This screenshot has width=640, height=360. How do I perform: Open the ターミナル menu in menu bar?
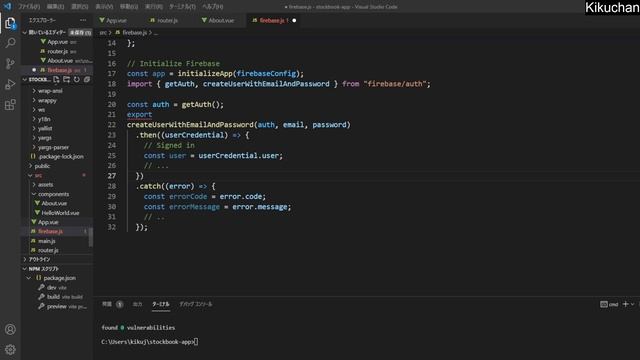182,7
